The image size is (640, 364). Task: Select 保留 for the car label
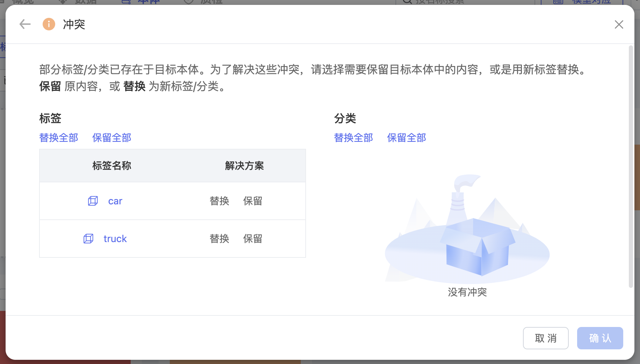pos(253,201)
